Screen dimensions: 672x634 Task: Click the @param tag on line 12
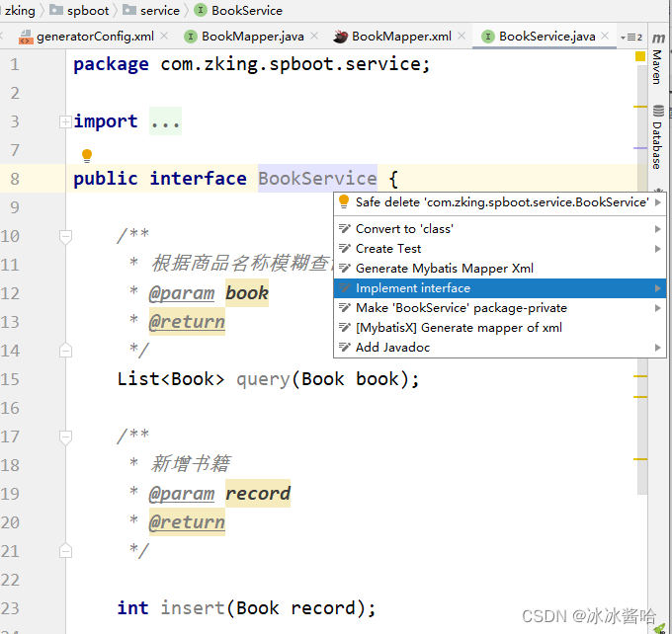pyautogui.click(x=182, y=293)
